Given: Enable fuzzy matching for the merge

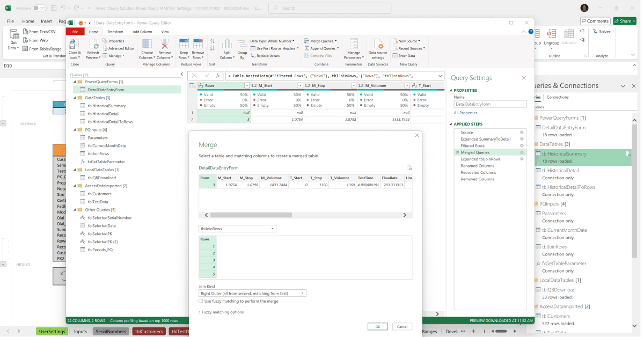Looking at the screenshot, I should tap(201, 301).
